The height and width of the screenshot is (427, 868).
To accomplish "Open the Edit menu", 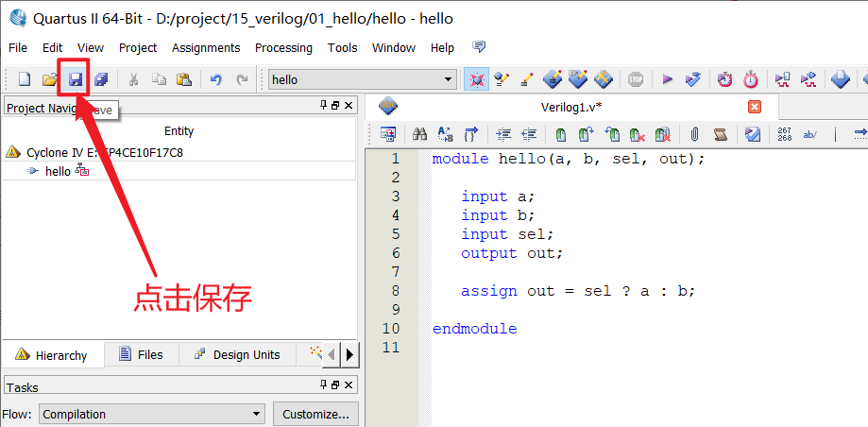I will pos(53,48).
